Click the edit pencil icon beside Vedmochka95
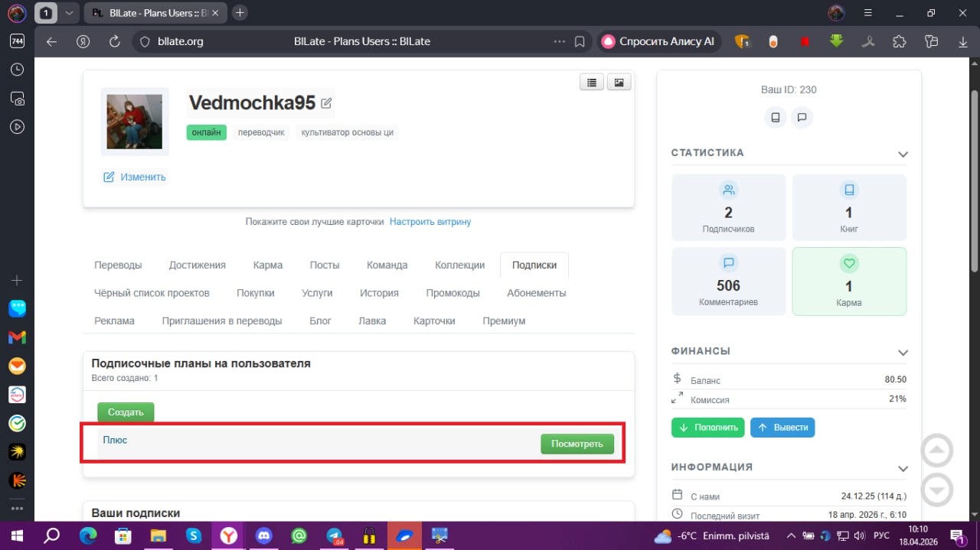Screen dimensions: 980x550 pyautogui.click(x=326, y=103)
